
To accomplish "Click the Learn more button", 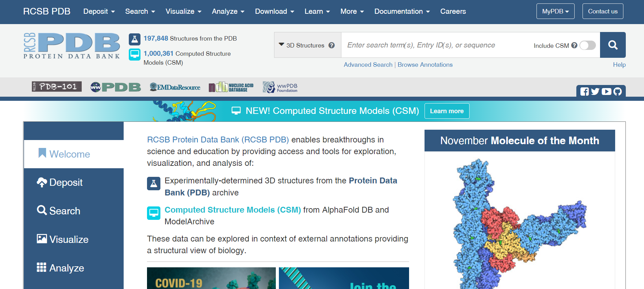I will point(447,111).
